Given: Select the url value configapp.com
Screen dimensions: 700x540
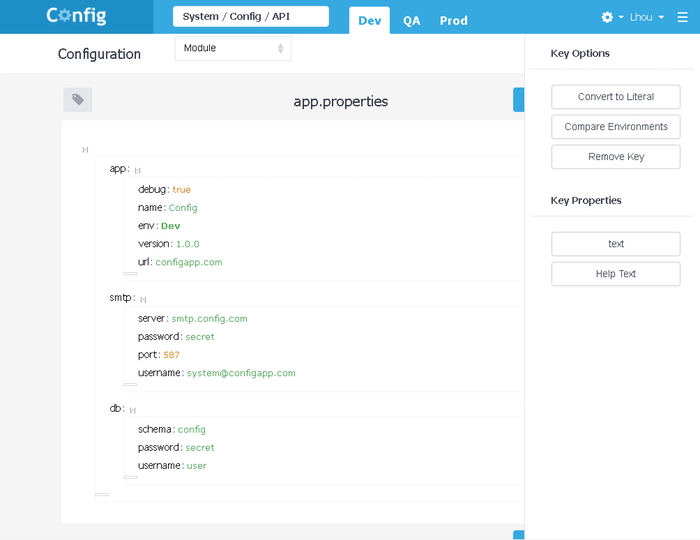Looking at the screenshot, I should (x=189, y=262).
